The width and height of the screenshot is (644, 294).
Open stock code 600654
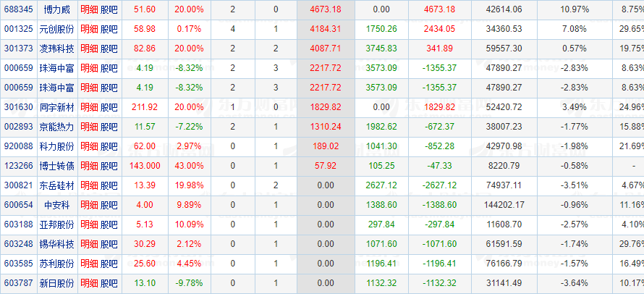click(x=18, y=205)
